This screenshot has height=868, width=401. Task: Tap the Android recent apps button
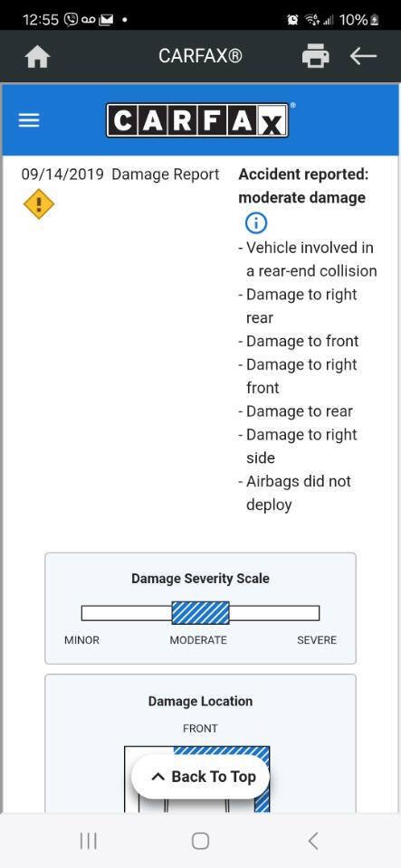point(89,841)
